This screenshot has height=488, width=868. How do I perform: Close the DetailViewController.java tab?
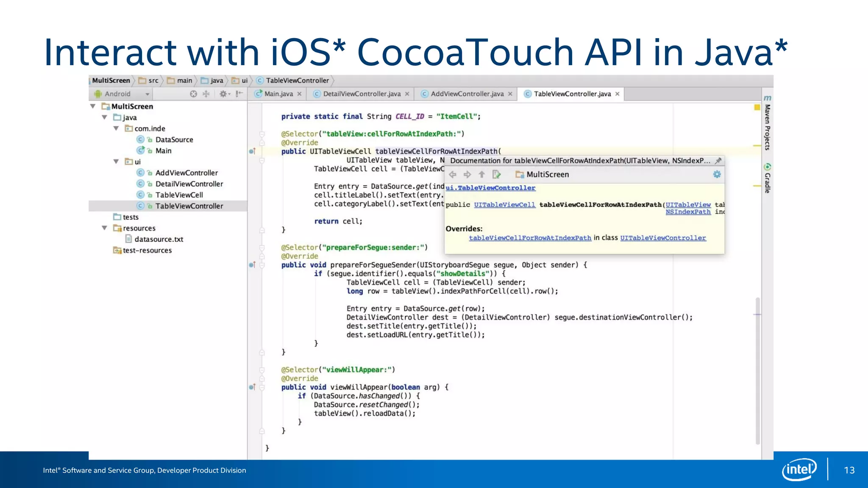point(407,94)
